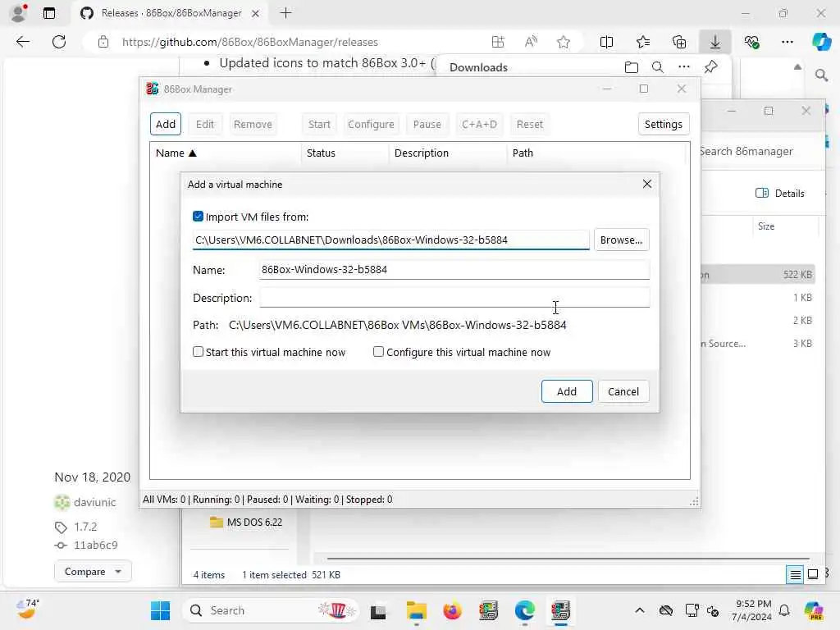This screenshot has height=630, width=840.
Task: Confirm with the Add button in dialog
Action: coord(566,391)
